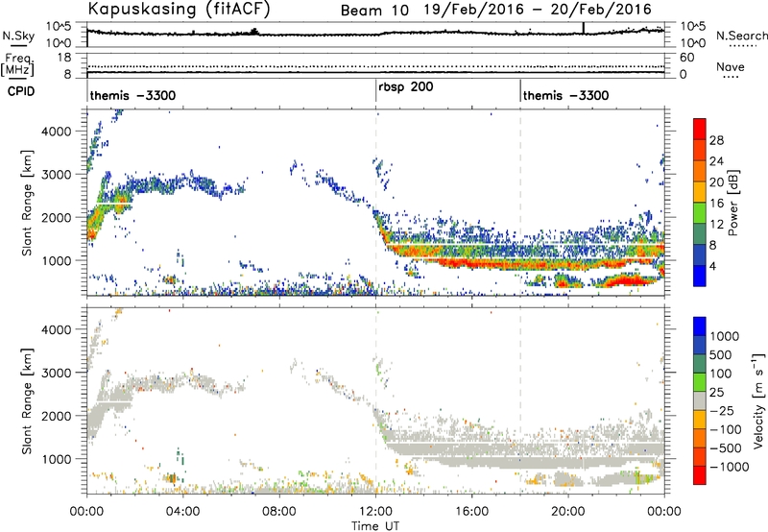The width and height of the screenshot is (768, 532).
Task: Click the red top band of Power colorbar
Action: (700, 130)
